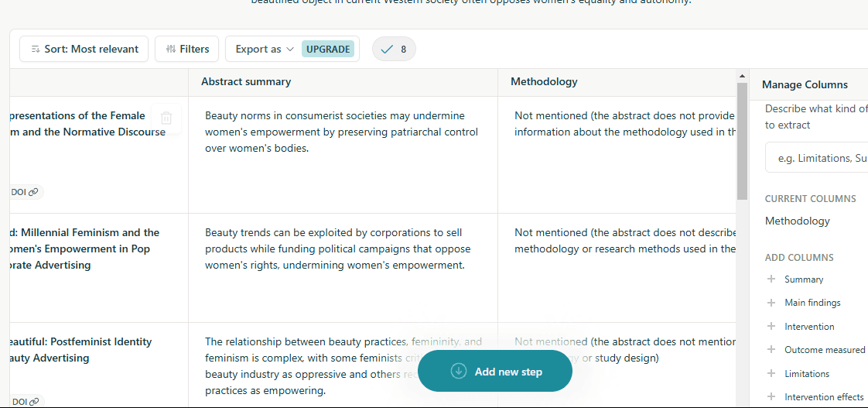Viewport: 868px width, 408px height.
Task: Click the checkmark pill showing 8
Action: (x=394, y=49)
